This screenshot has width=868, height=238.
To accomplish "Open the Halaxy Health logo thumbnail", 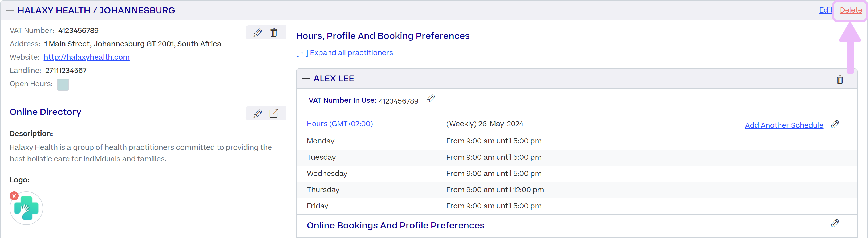I will coord(27,208).
